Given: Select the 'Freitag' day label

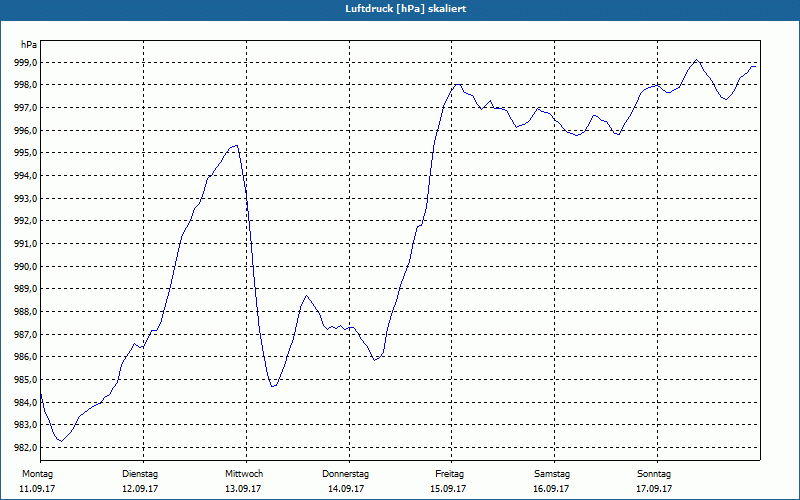Looking at the screenshot, I should pos(449,474).
